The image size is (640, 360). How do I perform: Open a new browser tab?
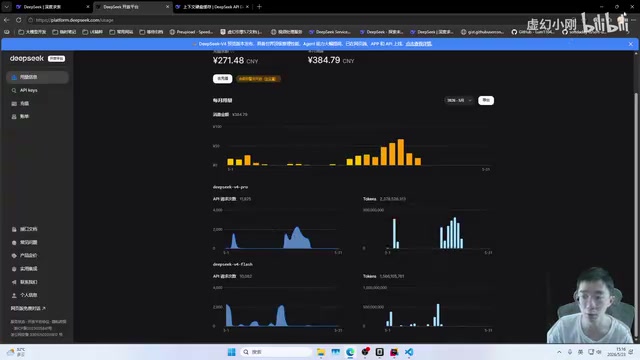pos(259,7)
